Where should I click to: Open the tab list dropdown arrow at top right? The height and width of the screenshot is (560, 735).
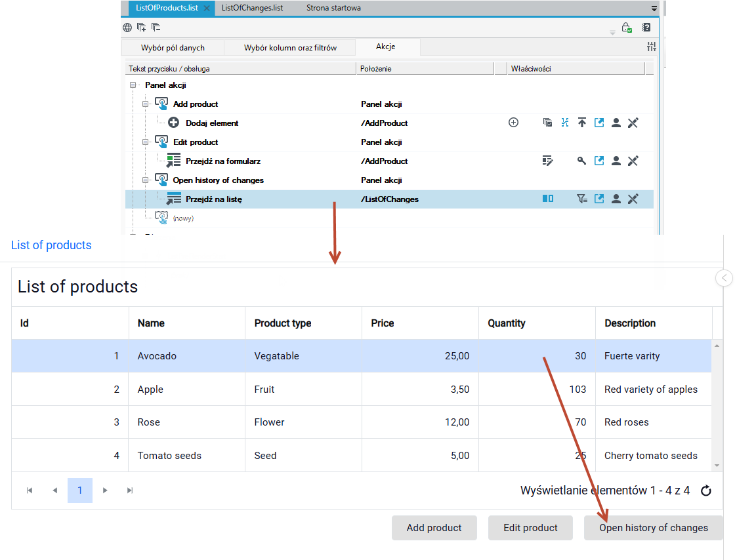click(x=654, y=9)
